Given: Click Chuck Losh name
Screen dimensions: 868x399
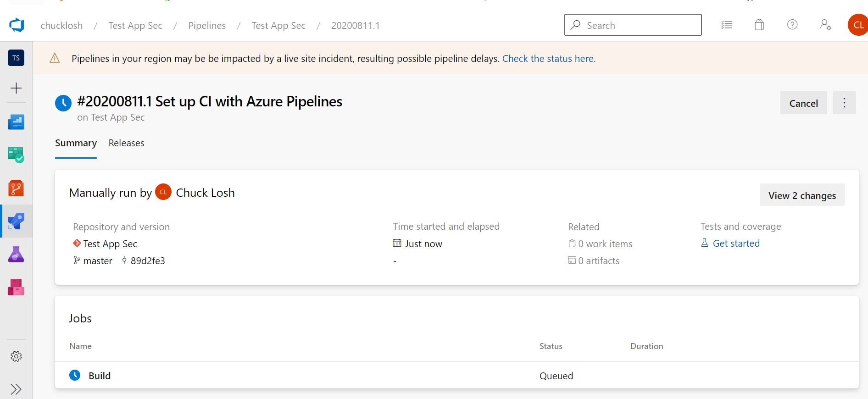Looking at the screenshot, I should (205, 193).
